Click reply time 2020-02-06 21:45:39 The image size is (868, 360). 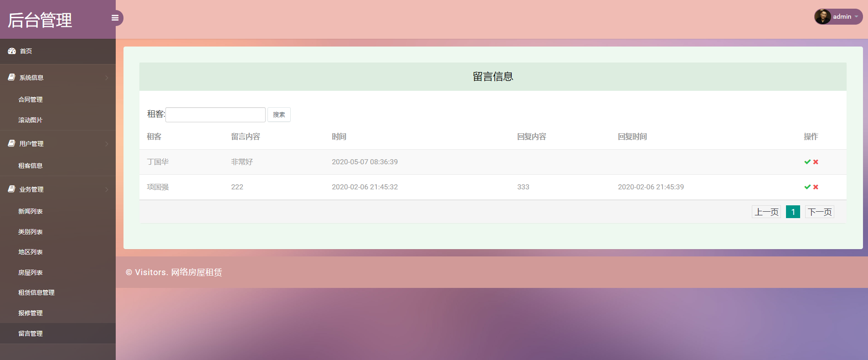(651, 187)
